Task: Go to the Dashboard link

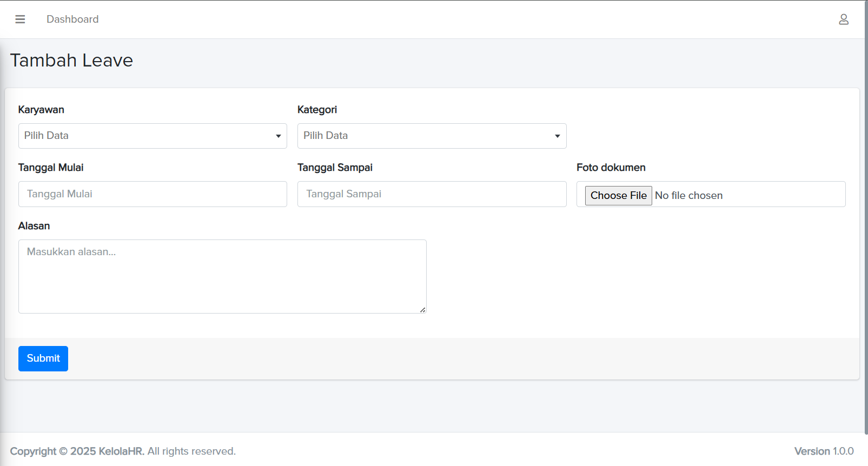Action: (72, 19)
